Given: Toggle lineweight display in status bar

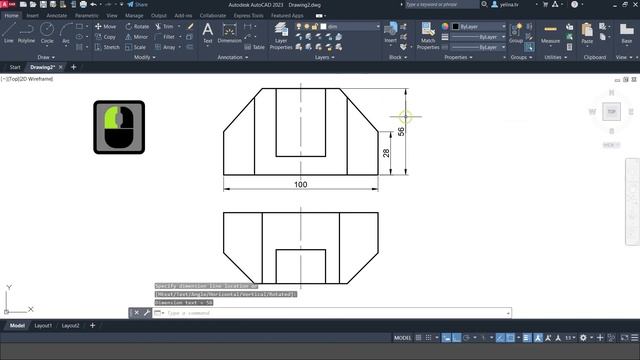Looking at the screenshot, I should click(527, 338).
